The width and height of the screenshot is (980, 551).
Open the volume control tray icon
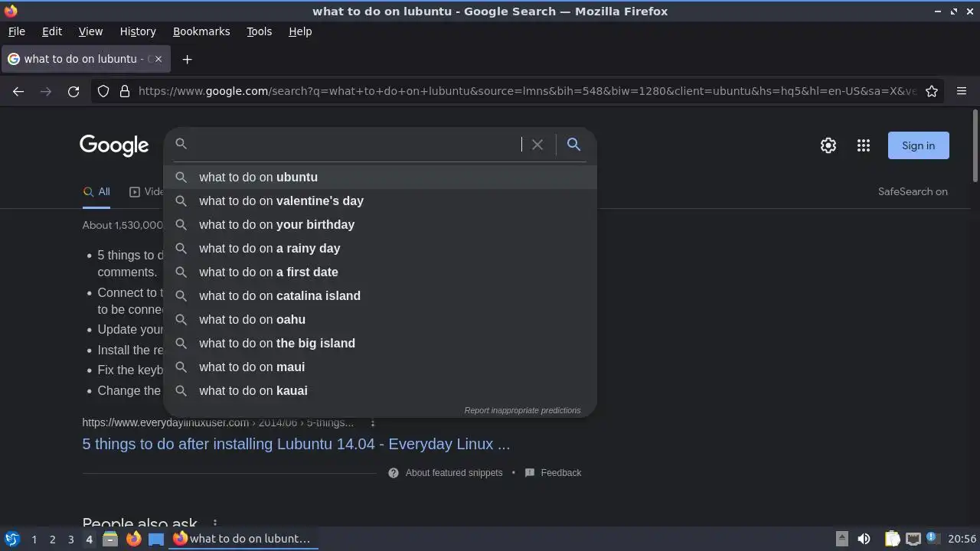coord(864,539)
